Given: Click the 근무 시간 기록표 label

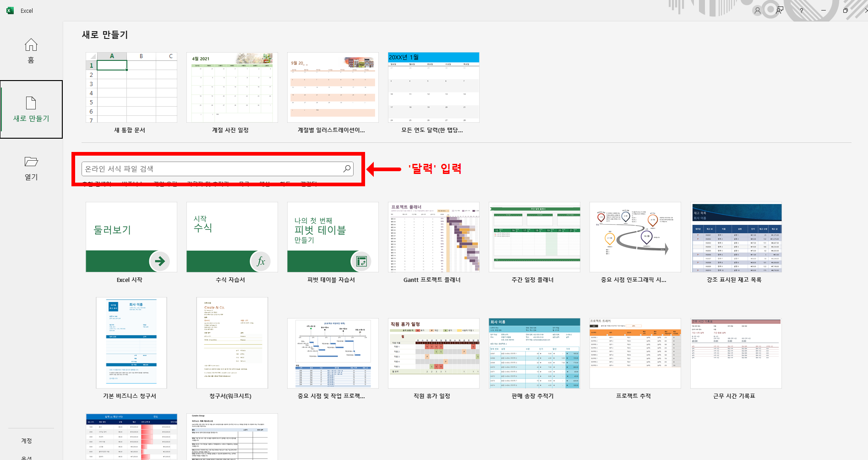Looking at the screenshot, I should (x=734, y=396).
